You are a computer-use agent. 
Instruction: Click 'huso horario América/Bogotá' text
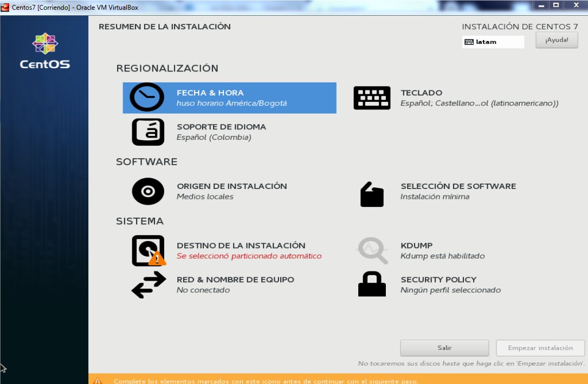click(232, 103)
